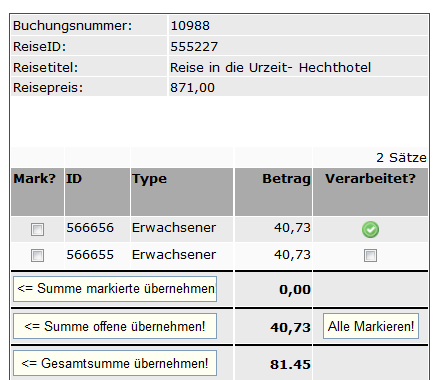Click the Gesamtsumme amount 81.45
The image size is (434, 380).
[290, 364]
